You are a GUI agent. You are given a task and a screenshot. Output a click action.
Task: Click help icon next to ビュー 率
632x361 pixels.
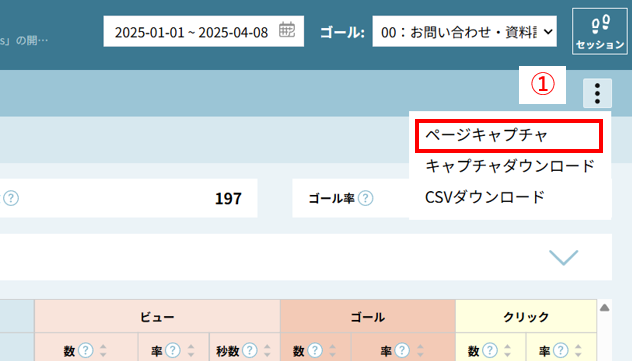(x=173, y=351)
